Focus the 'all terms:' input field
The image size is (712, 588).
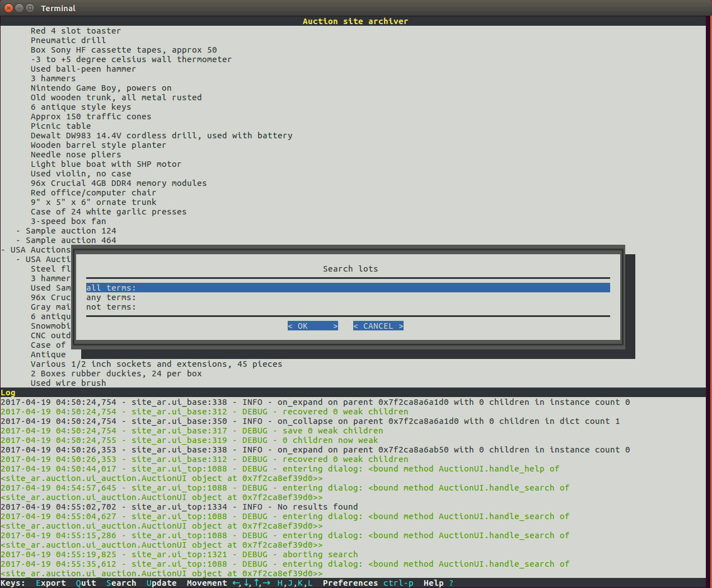click(348, 288)
